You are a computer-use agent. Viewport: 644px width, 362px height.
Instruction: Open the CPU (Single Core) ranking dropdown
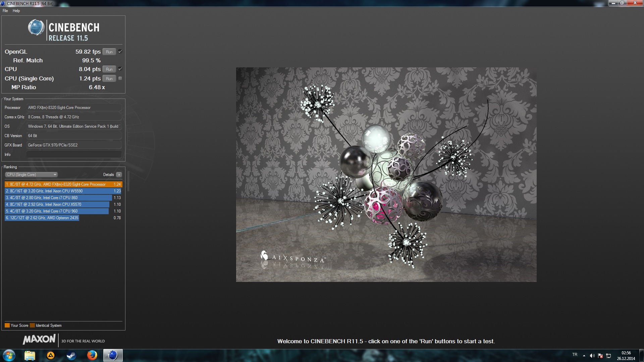[x=32, y=175]
